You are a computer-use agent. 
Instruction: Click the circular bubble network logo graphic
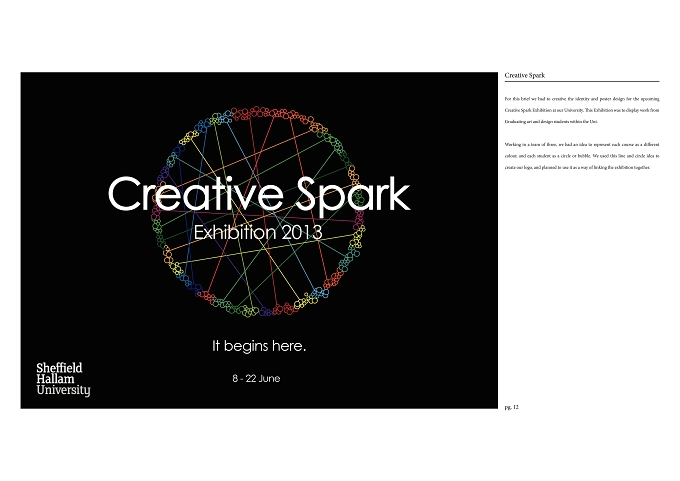(x=258, y=211)
